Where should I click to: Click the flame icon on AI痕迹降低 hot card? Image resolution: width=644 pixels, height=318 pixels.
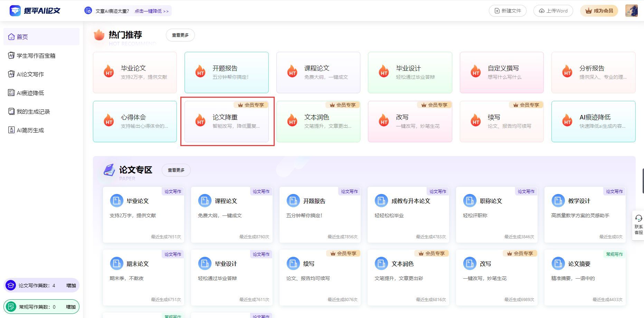click(567, 121)
